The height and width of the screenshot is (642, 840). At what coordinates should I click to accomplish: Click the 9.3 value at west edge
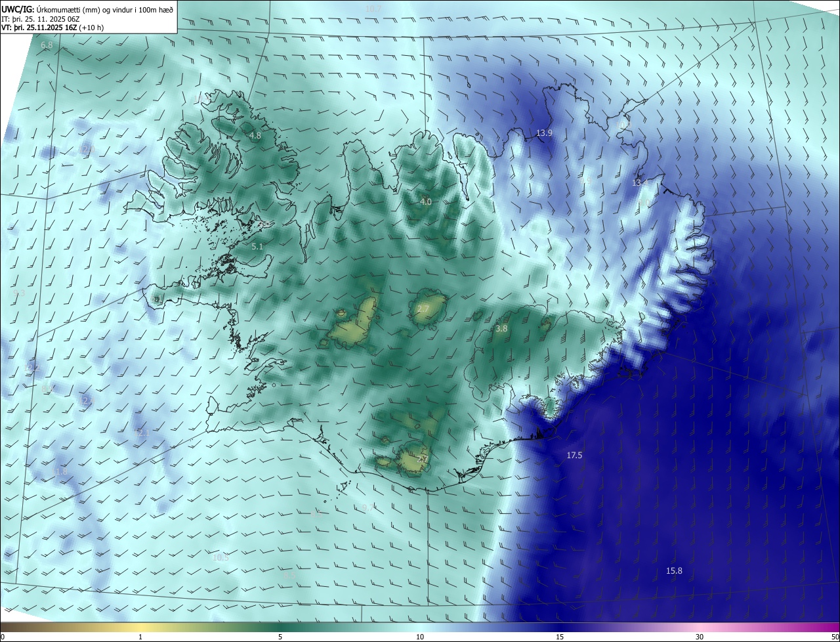(x=18, y=293)
